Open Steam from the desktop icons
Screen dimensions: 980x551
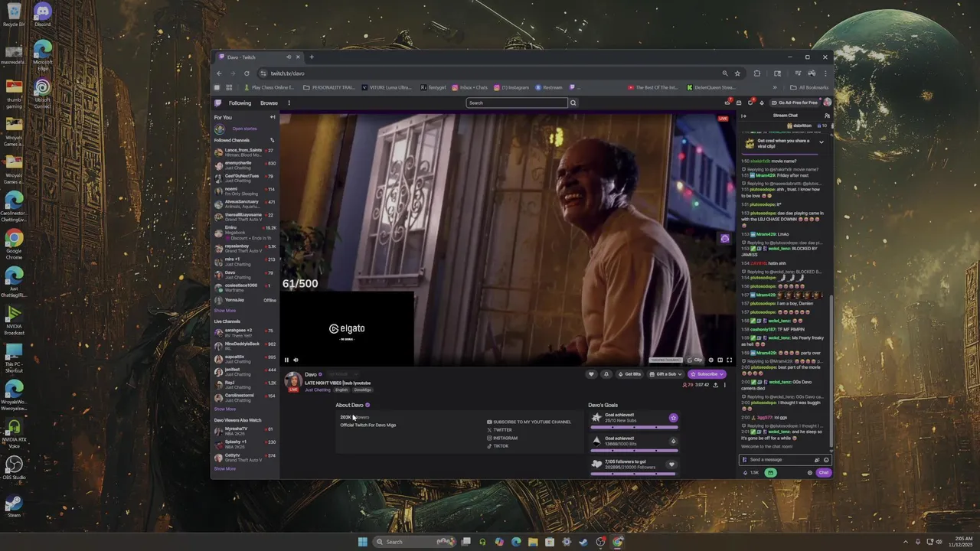[x=15, y=505]
